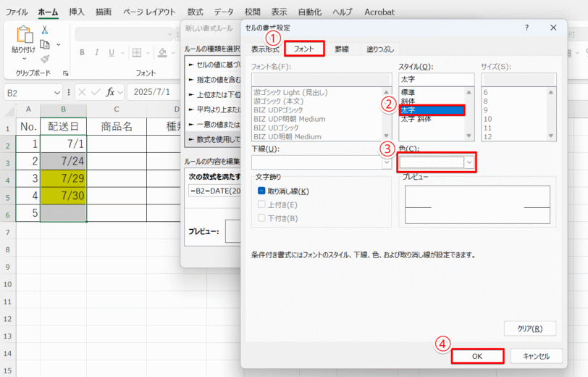Click the OK button
The height and width of the screenshot is (377, 588).
(477, 356)
